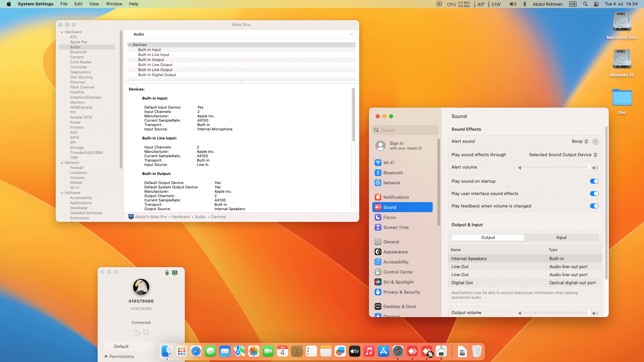The width and height of the screenshot is (644, 362).
Task: Click the Bluetooth icon in settings sidebar
Action: click(x=378, y=173)
